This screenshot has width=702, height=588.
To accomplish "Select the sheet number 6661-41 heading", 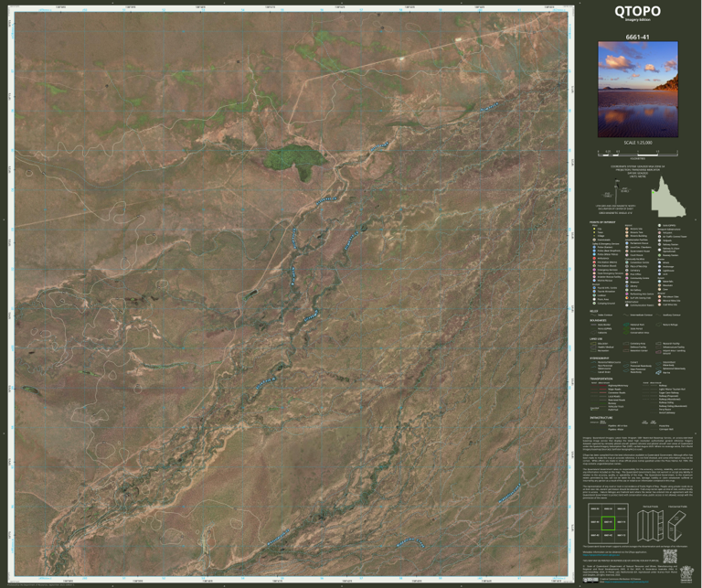I will (x=637, y=37).
